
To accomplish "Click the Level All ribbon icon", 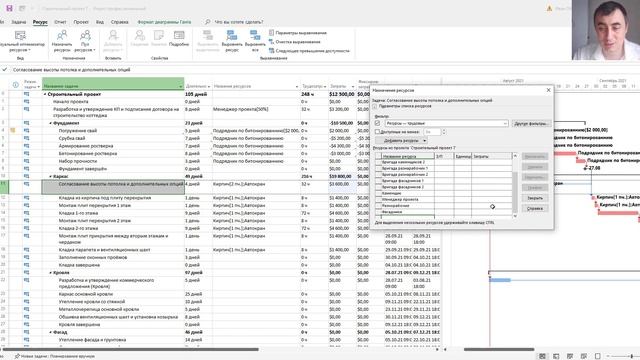I will pos(255,36).
